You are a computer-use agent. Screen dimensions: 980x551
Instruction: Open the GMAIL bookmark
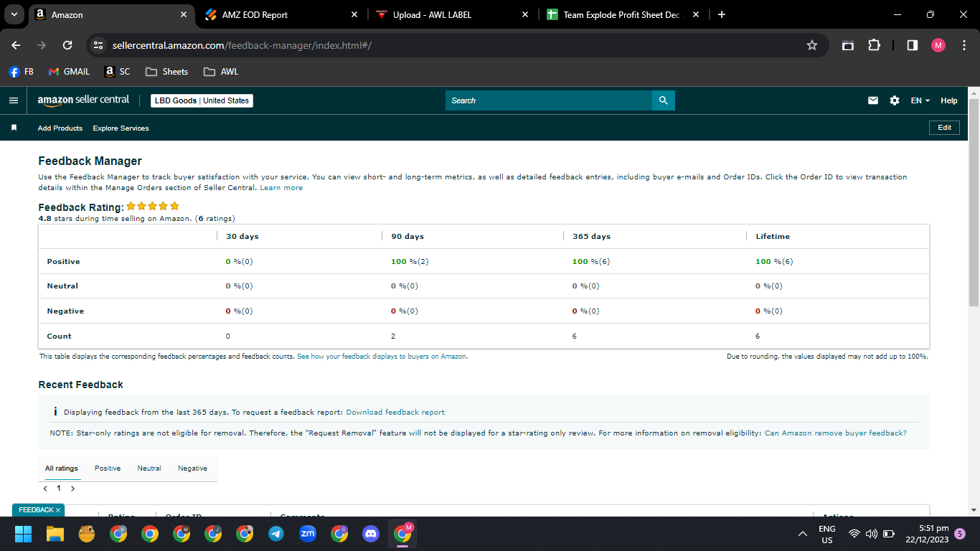pyautogui.click(x=69, y=72)
